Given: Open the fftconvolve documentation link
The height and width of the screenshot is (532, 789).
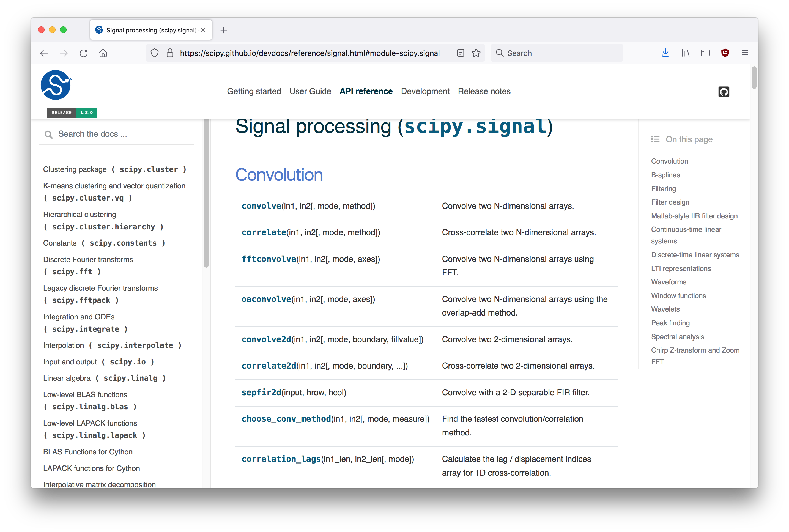Looking at the screenshot, I should 268,259.
